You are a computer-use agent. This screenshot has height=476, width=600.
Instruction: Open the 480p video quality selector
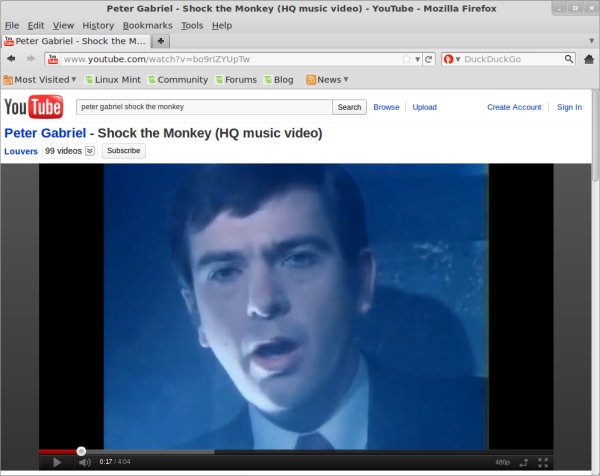tap(502, 462)
